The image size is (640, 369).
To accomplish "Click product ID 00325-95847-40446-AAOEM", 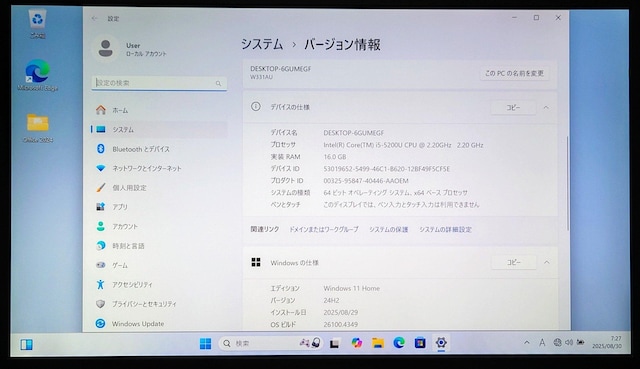I will [366, 180].
